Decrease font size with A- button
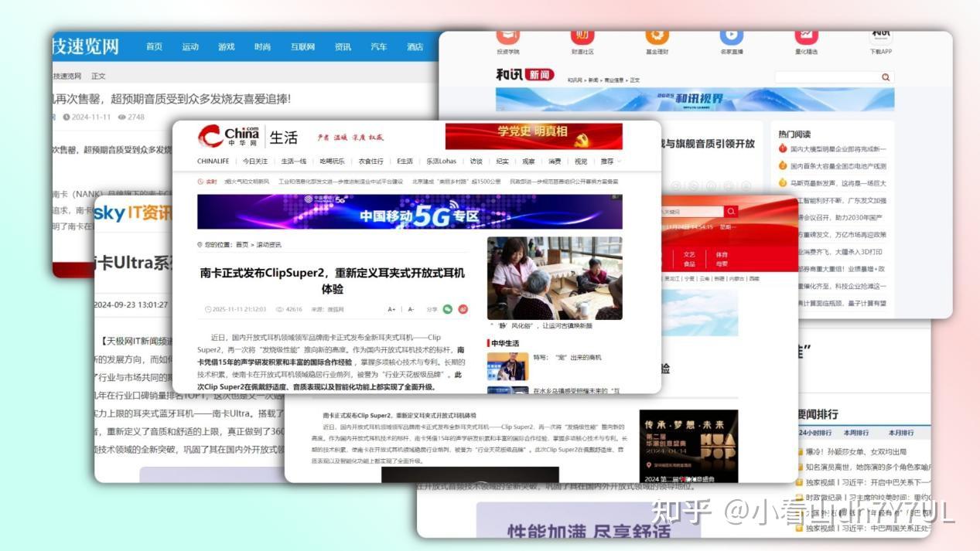Image resolution: width=980 pixels, height=551 pixels. (x=411, y=309)
